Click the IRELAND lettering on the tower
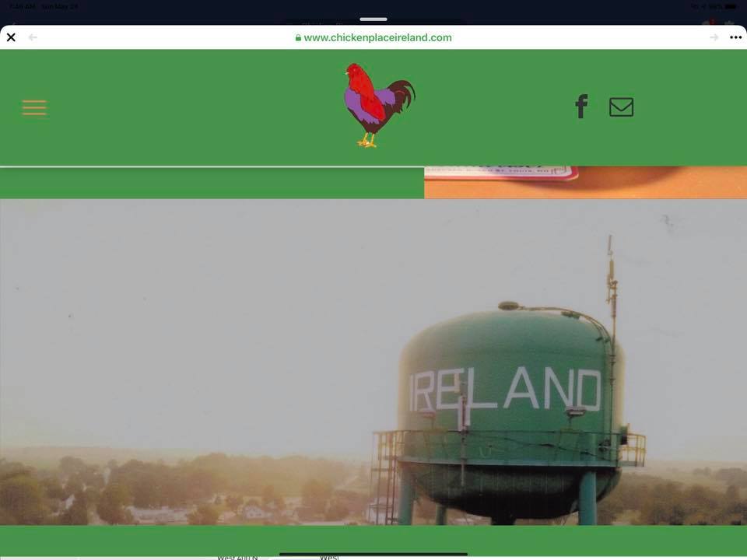Viewport: 747px width, 560px height. [x=506, y=390]
